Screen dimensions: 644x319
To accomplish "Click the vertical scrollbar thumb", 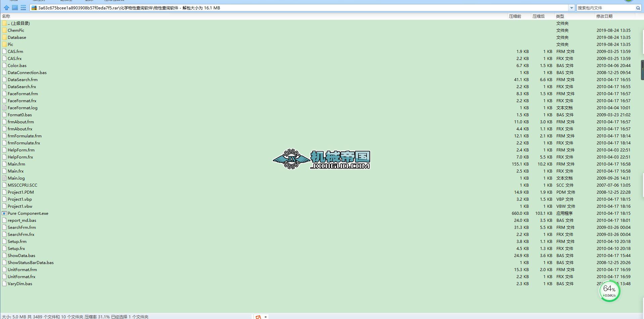I will 642,70.
